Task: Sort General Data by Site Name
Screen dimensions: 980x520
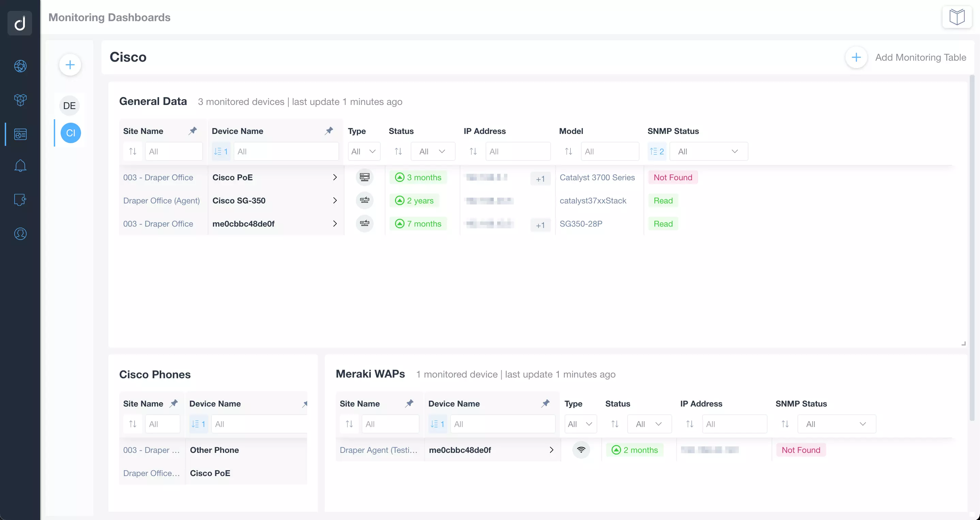Action: click(133, 152)
